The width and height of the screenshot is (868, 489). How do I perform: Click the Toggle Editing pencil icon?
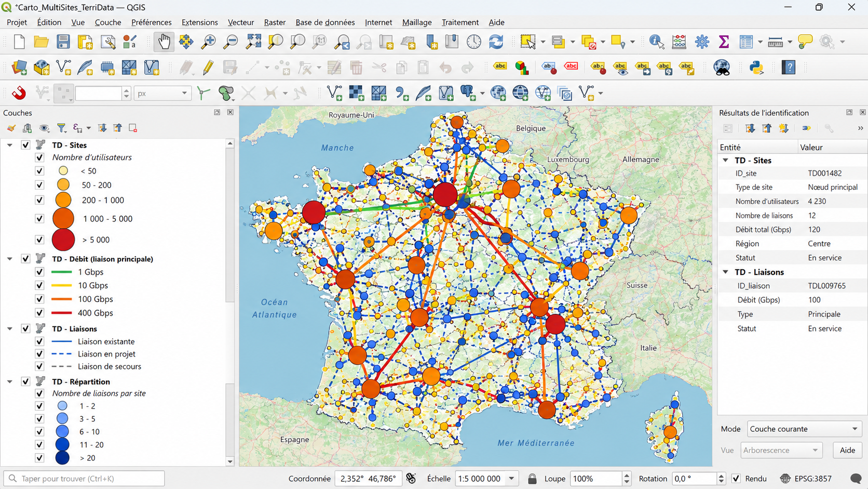click(x=208, y=68)
